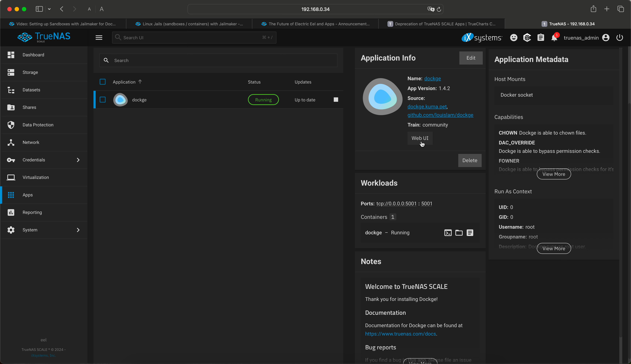Screen dimensions: 631x364
Task: Sort by Application column arrow
Action: (140, 82)
